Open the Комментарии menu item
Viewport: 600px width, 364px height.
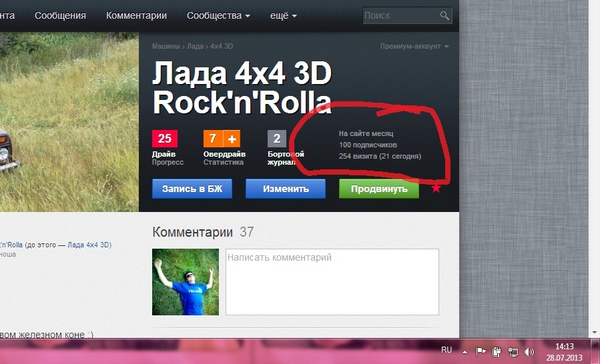[136, 16]
